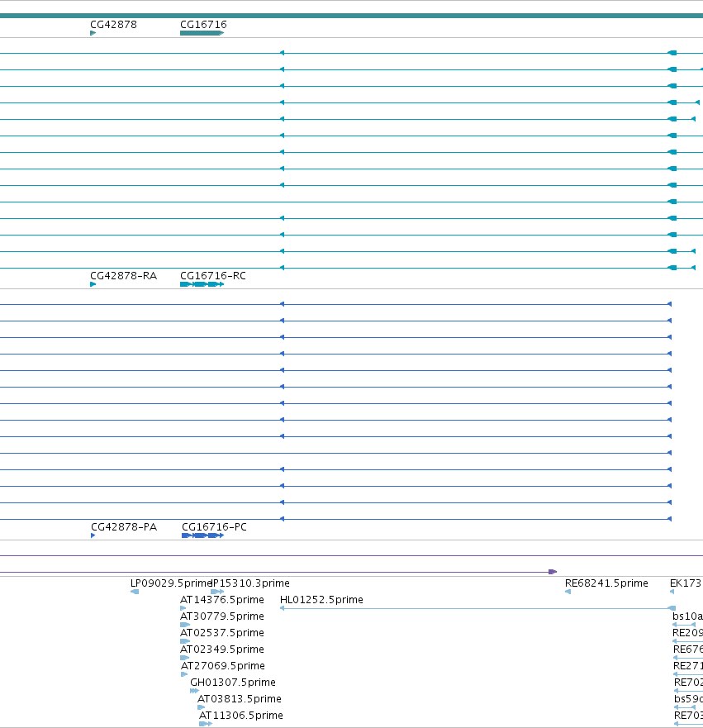The image size is (703, 728).
Task: Click the teal CG16716 gene bar
Action: click(x=202, y=33)
